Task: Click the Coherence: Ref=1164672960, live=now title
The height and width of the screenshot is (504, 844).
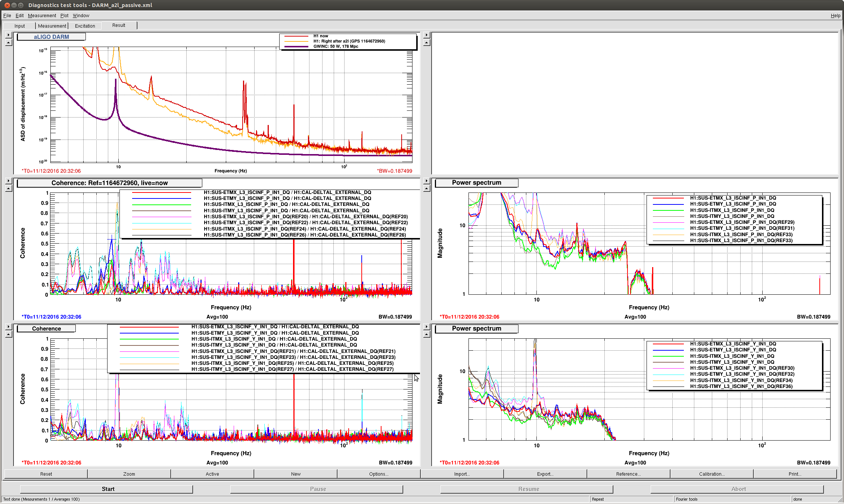Action: pyautogui.click(x=110, y=183)
